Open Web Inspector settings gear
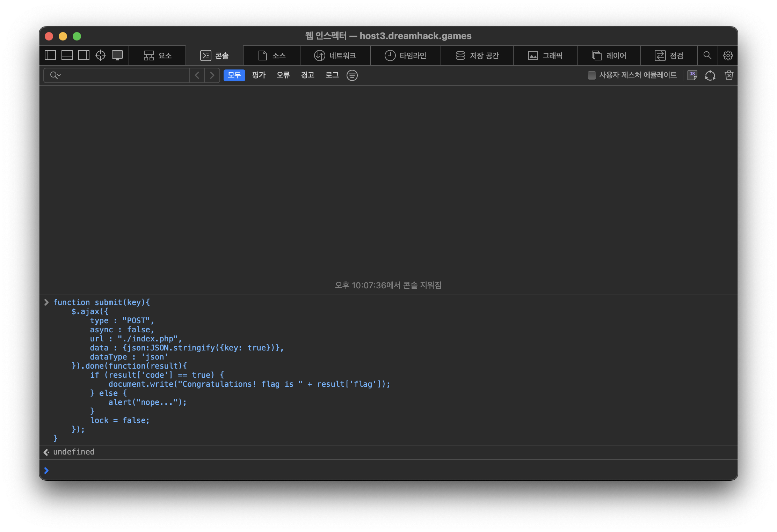Screen dimensions: 777x532 click(728, 55)
